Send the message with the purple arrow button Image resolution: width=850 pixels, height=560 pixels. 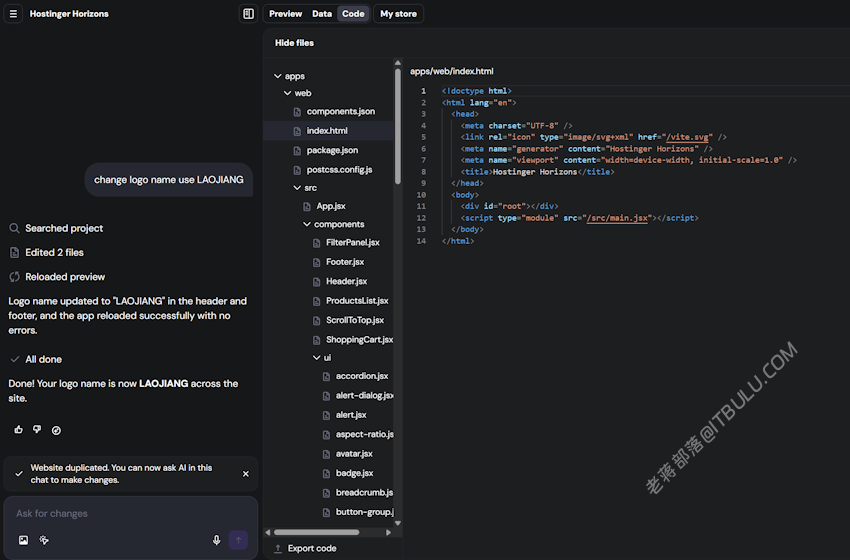tap(238, 540)
